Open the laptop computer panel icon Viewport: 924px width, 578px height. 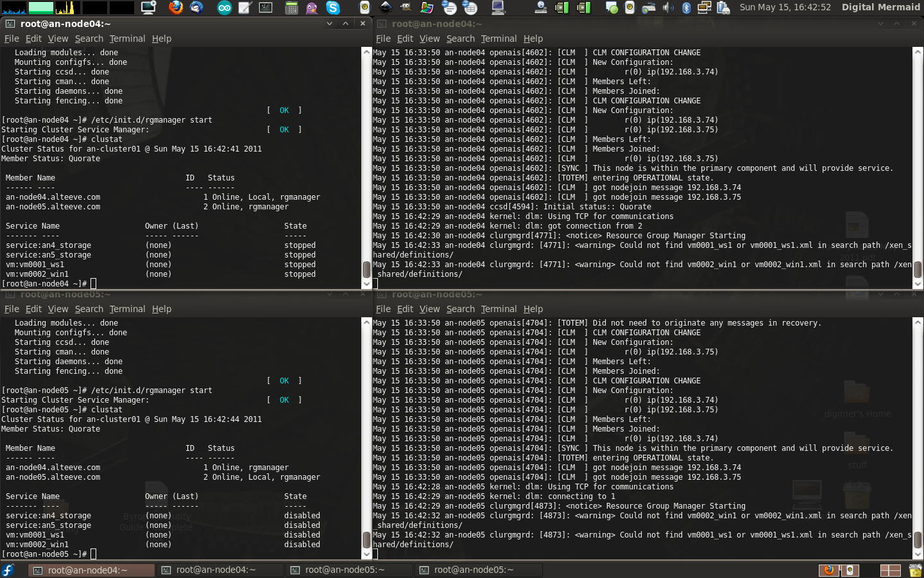coord(498,8)
